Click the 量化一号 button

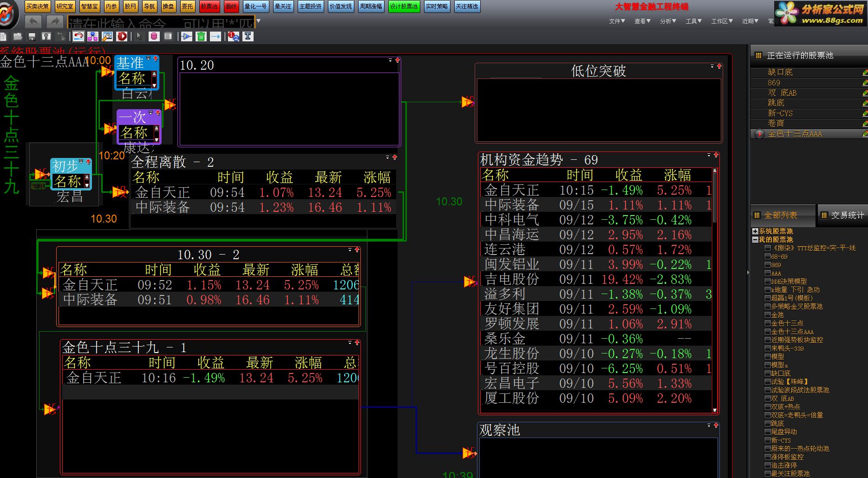point(255,7)
